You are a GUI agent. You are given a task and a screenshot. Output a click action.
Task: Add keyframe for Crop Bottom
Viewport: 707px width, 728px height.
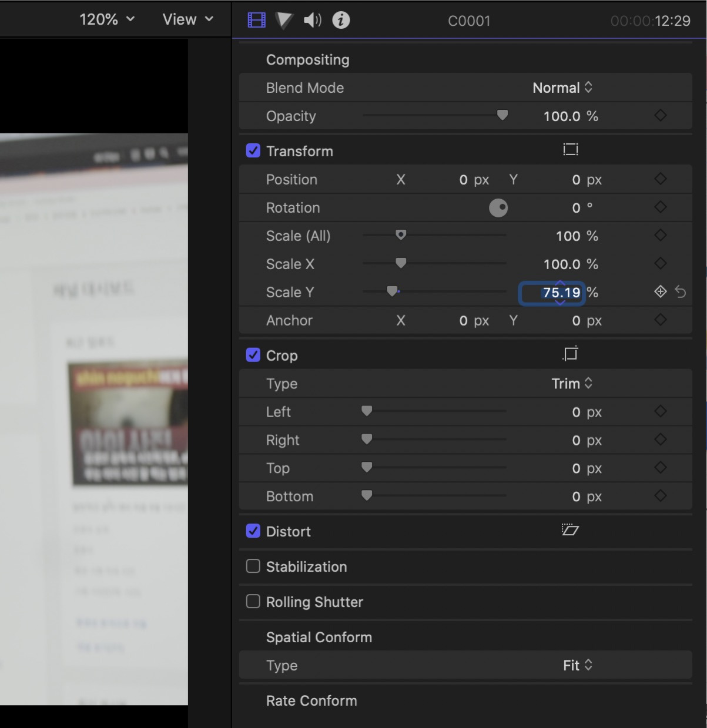coord(661,496)
